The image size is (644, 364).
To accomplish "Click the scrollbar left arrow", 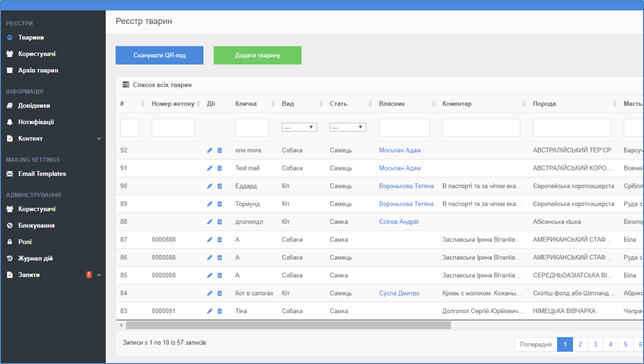I will pos(121,325).
